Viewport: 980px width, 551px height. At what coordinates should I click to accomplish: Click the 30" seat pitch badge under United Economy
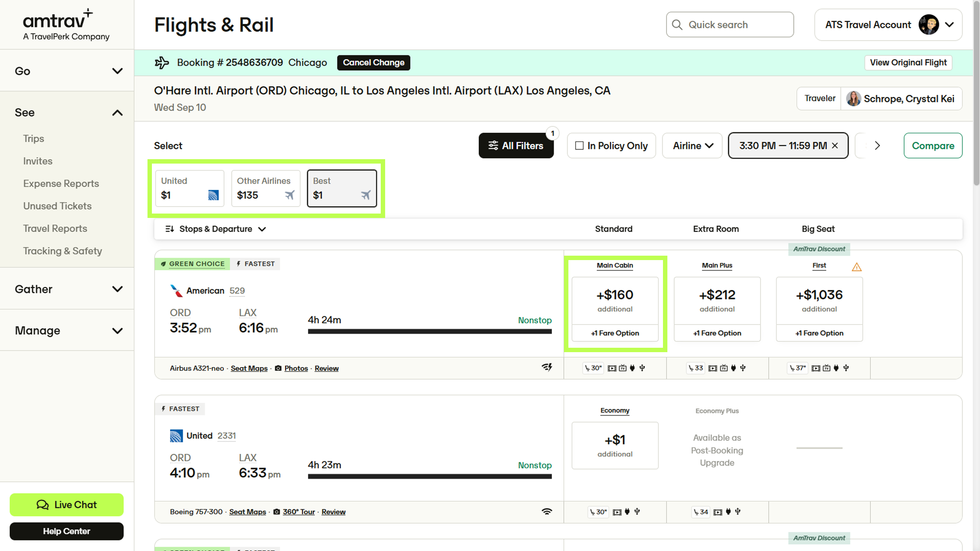coord(598,512)
